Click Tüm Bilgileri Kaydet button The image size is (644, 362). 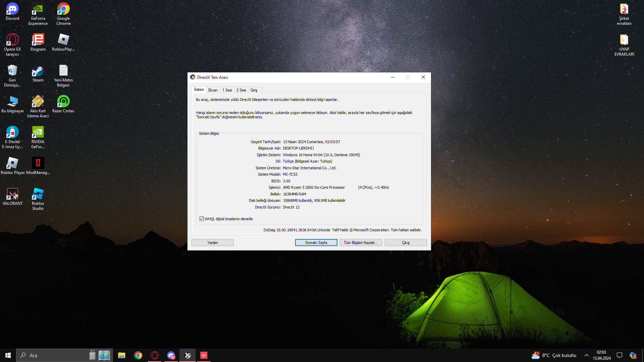[361, 243]
